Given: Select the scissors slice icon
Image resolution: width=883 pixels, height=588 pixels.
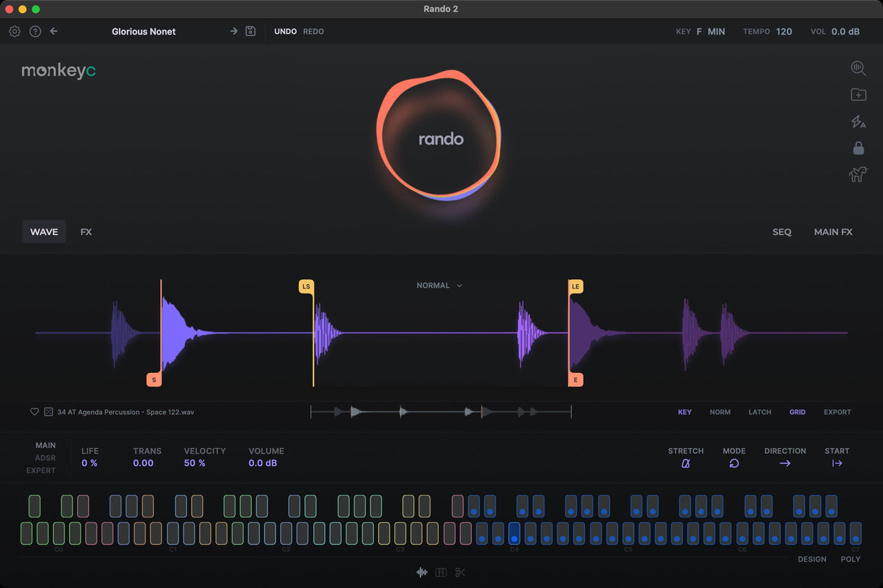Looking at the screenshot, I should click(x=460, y=572).
